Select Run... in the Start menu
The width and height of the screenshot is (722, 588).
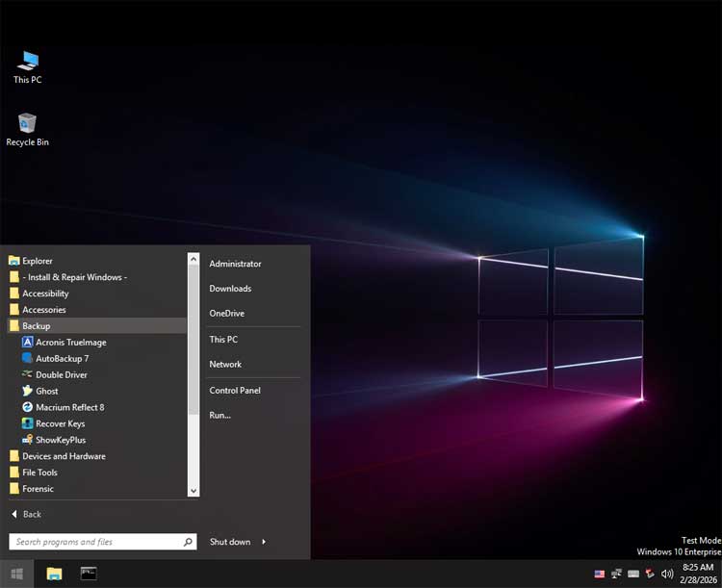tap(219, 415)
